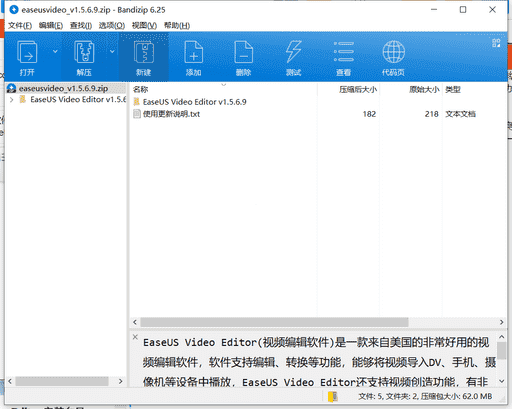Click the 文本文档 type cell

[460, 114]
